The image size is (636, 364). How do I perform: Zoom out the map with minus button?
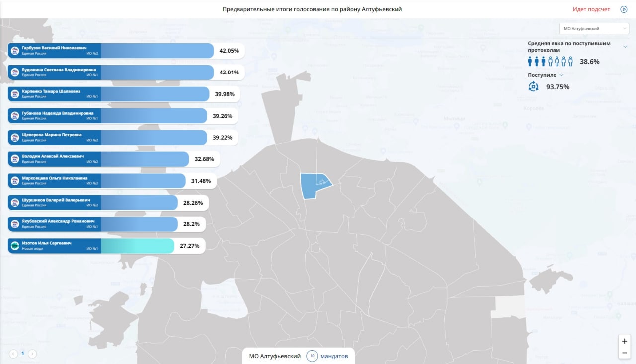tap(625, 353)
